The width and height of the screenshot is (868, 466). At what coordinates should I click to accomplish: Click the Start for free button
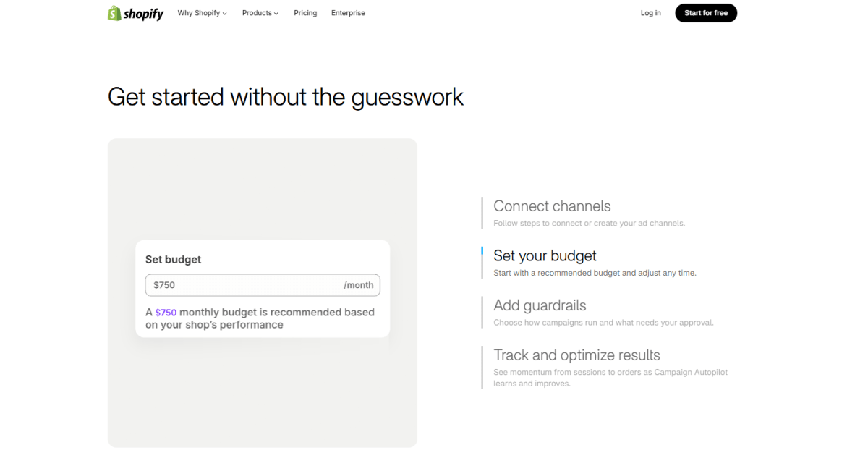coord(706,13)
